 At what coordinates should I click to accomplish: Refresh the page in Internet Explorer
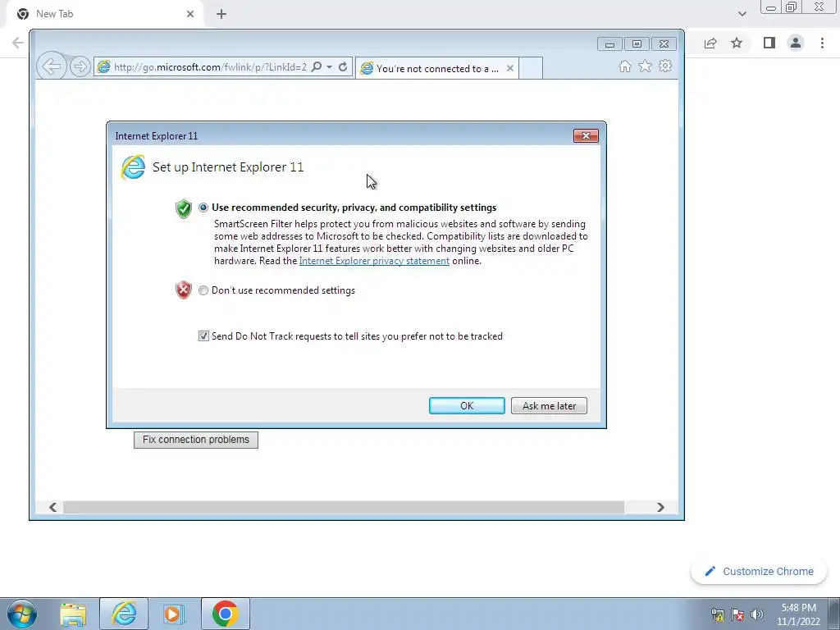(x=344, y=67)
